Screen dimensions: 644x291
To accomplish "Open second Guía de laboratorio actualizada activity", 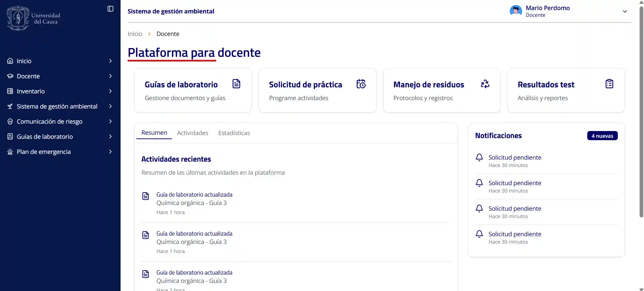I will 194,234.
